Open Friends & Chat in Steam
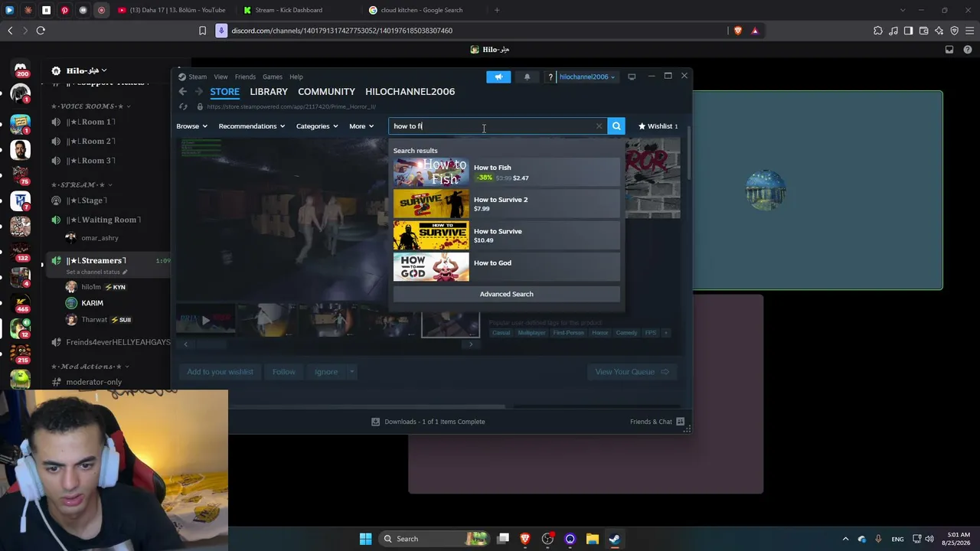Screen dimensions: 980x551 [x=658, y=422]
